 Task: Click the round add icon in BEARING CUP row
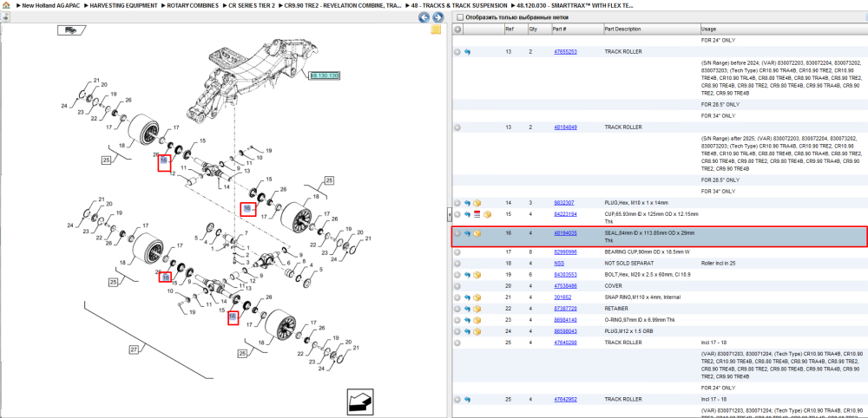[457, 252]
